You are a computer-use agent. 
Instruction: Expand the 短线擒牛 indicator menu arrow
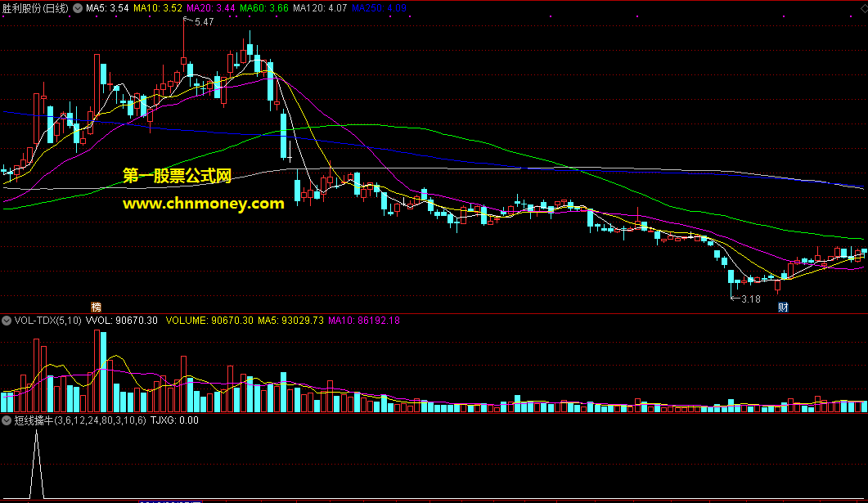7,420
